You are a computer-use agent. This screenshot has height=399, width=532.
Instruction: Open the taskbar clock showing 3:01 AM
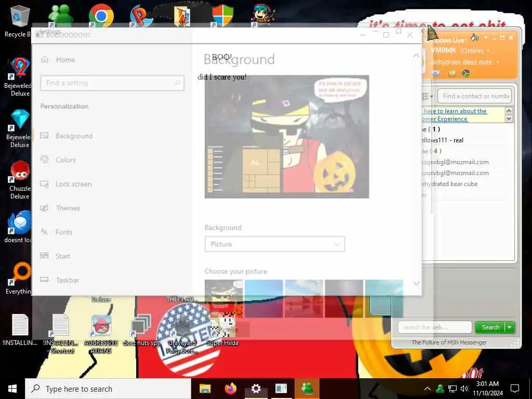click(487, 389)
